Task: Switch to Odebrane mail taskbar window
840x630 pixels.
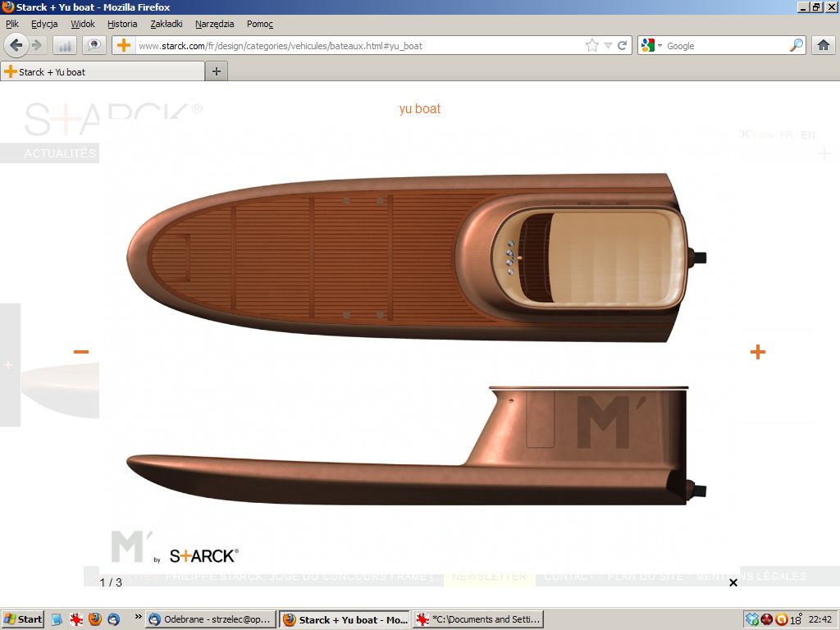Action: [x=211, y=619]
